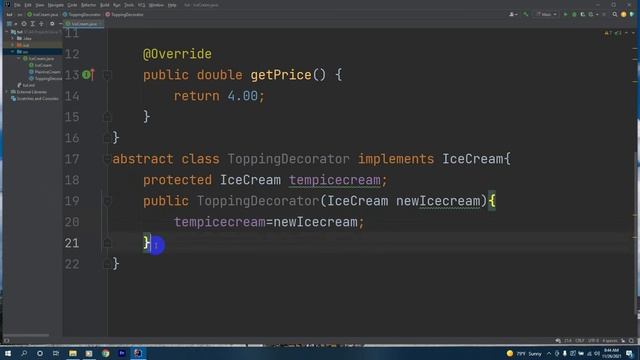Screen dimensions: 640x360
Task: Click Run with Coverage icon
Action: point(582,14)
